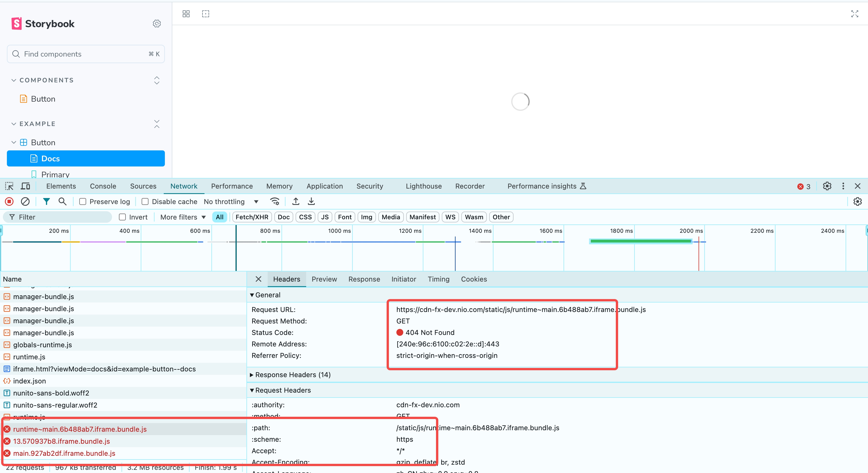Open Storybook settings gear icon

[157, 24]
